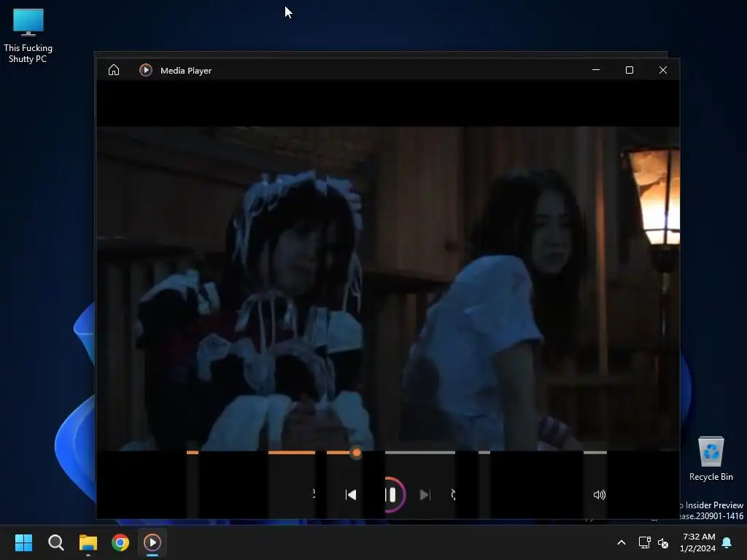The height and width of the screenshot is (560, 747).
Task: Open the Windows Start menu
Action: pyautogui.click(x=23, y=542)
